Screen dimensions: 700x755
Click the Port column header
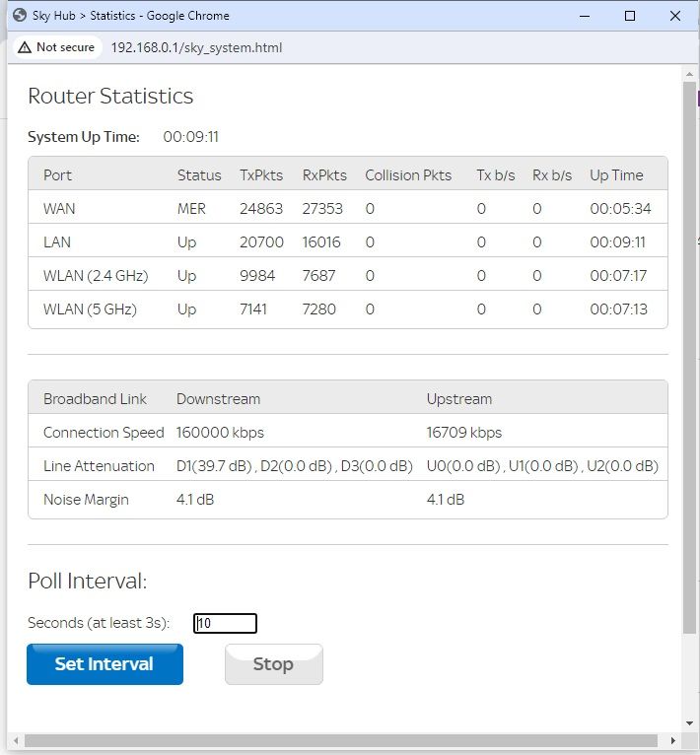click(x=57, y=175)
